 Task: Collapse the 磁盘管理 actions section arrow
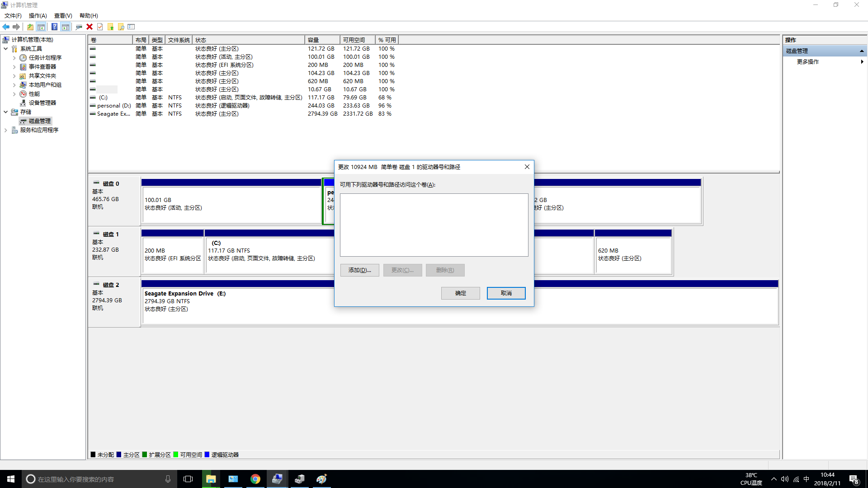coord(862,51)
